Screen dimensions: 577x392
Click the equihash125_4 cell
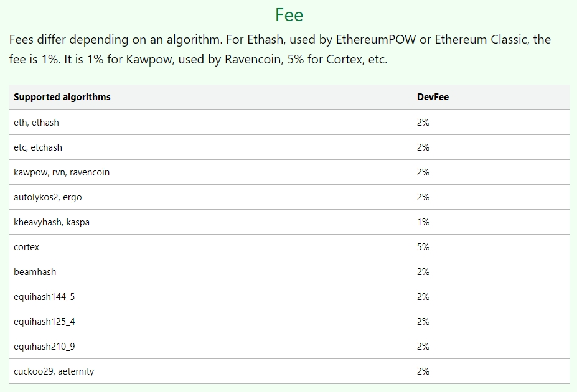[x=44, y=322]
